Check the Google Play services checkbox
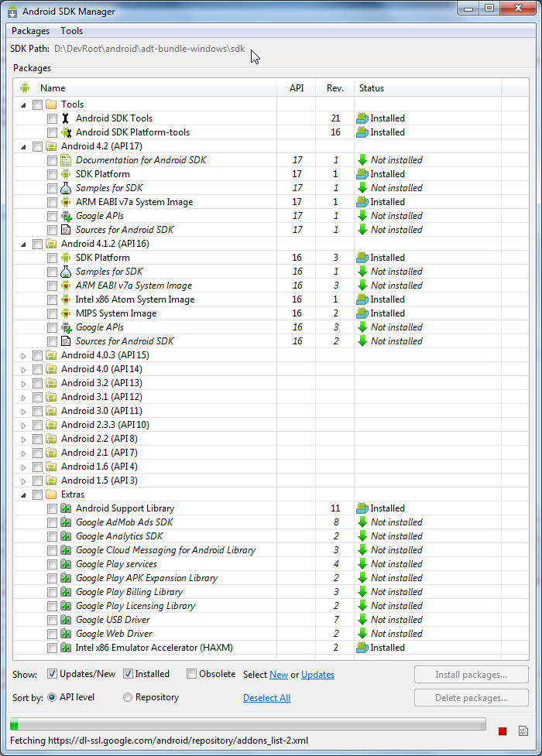Screen dimensions: 542x756 point(52,564)
